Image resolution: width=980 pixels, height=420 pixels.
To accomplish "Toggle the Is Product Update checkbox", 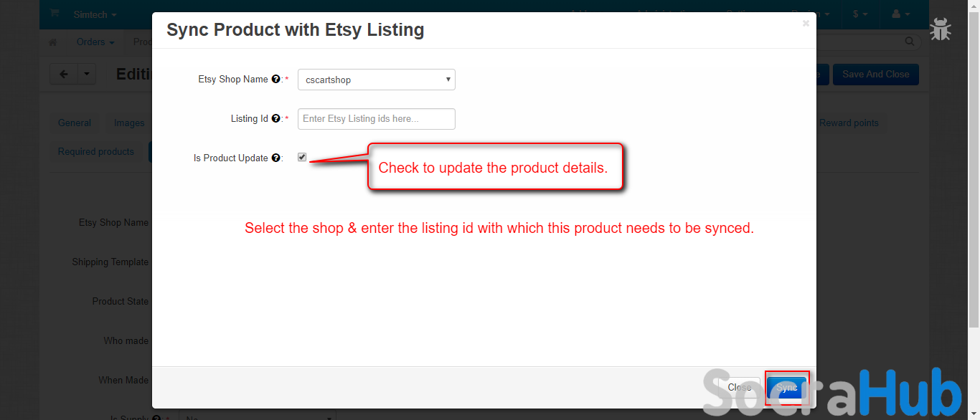I will [302, 157].
